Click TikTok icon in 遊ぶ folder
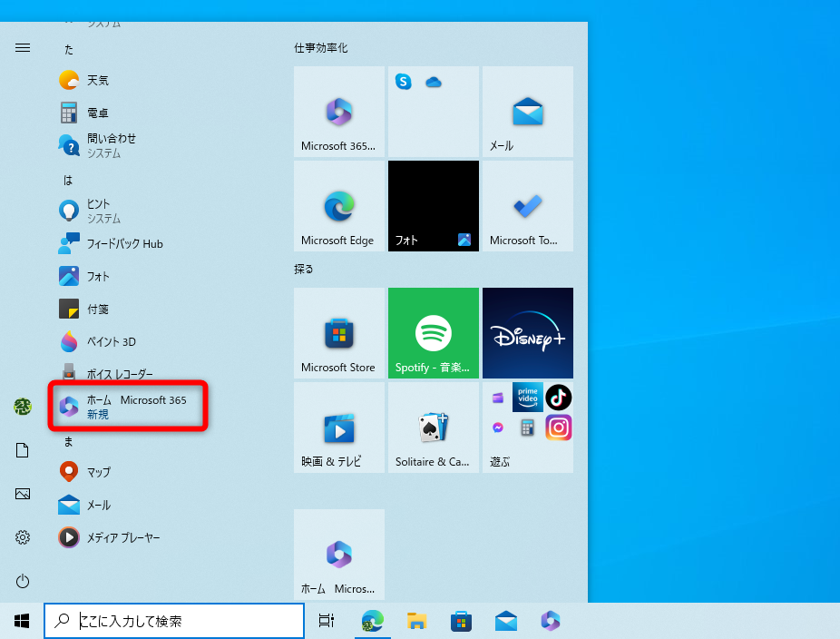This screenshot has height=639, width=840. [558, 398]
